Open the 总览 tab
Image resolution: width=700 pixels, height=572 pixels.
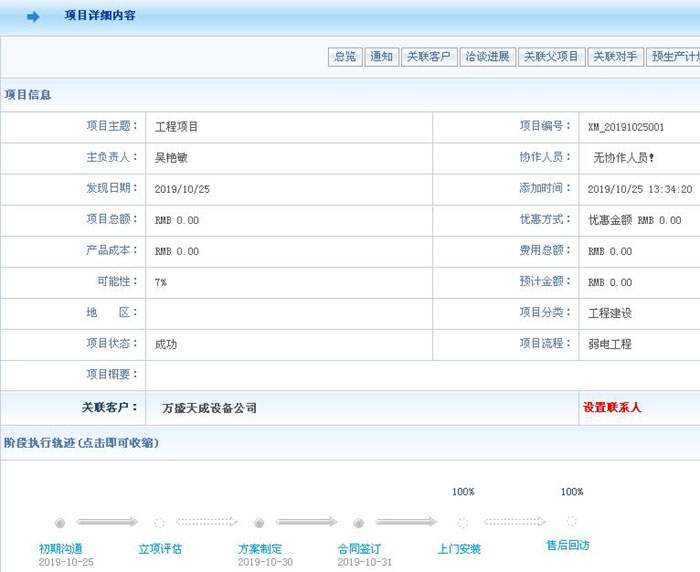point(345,57)
